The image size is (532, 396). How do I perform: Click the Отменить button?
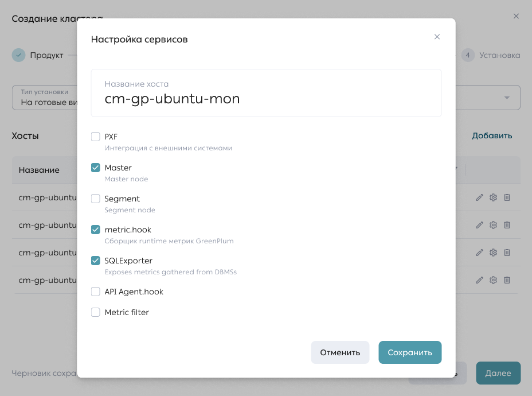(x=340, y=352)
